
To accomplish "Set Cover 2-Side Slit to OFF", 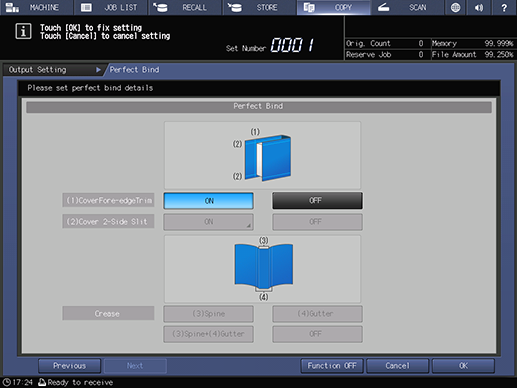I will (x=317, y=222).
